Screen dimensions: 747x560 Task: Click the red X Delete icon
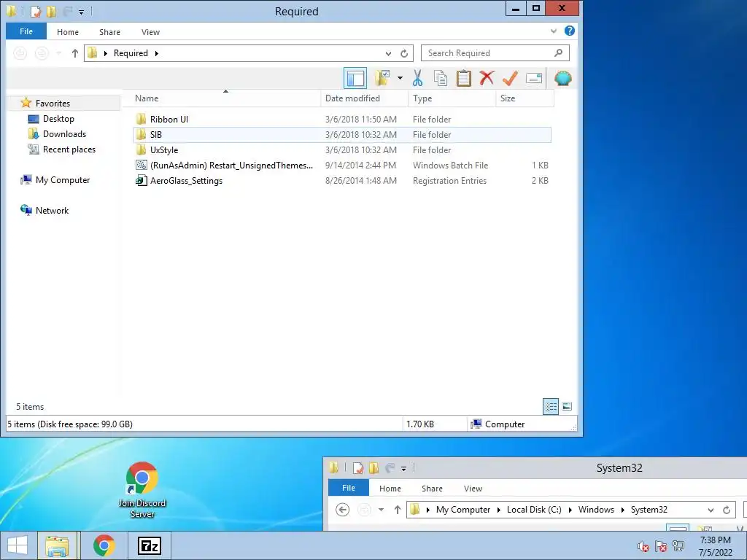[487, 78]
